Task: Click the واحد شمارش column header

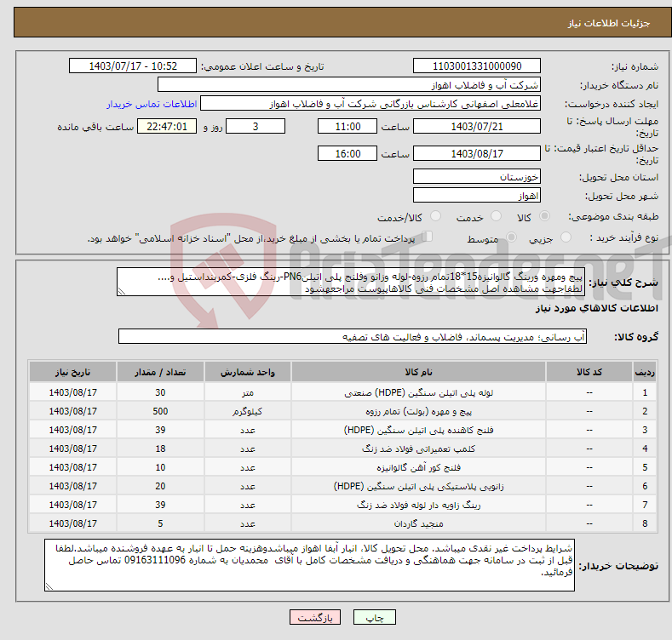Action: [x=247, y=372]
